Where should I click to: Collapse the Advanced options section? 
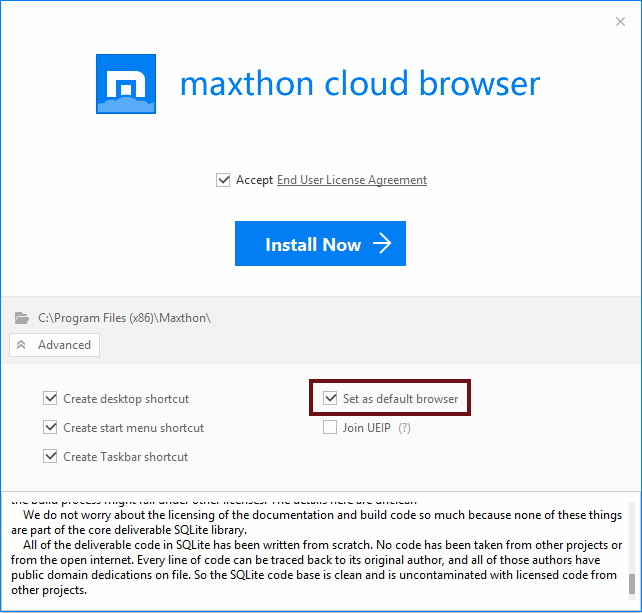54,345
